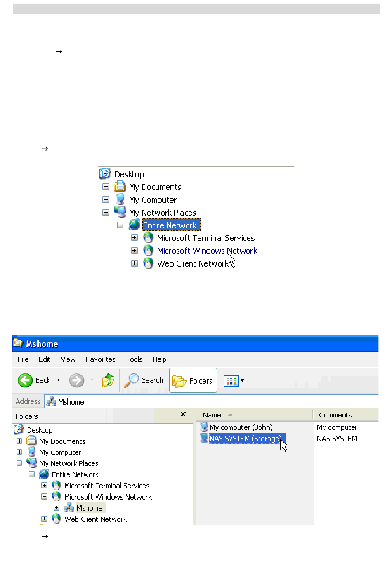The image size is (392, 569).
Task: Click the NAS SYSTEM (Storage) computer icon
Action: coord(204,438)
